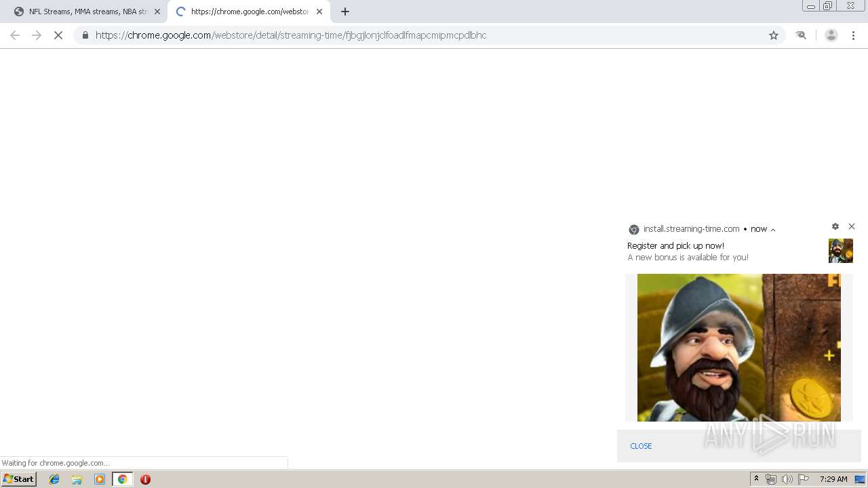
Task: Bookmark this page with star
Action: click(x=774, y=35)
